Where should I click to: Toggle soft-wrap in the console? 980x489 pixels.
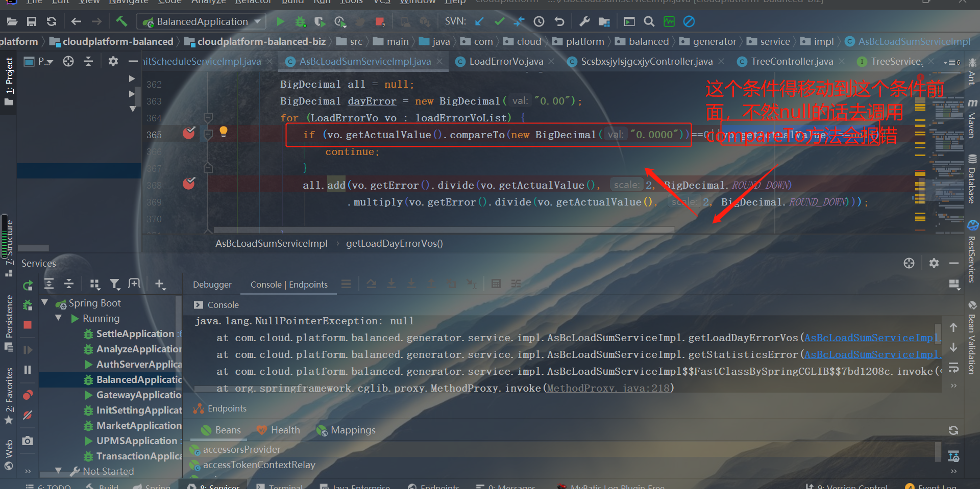point(953,368)
